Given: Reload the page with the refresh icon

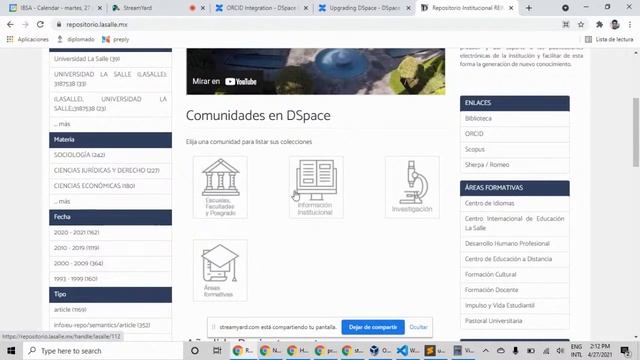Looking at the screenshot, I should [40, 24].
